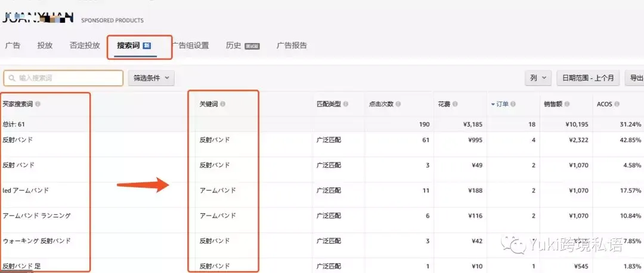Click ACOS value 10.84%
Image resolution: width=644 pixels, height=273 pixels.
click(631, 215)
